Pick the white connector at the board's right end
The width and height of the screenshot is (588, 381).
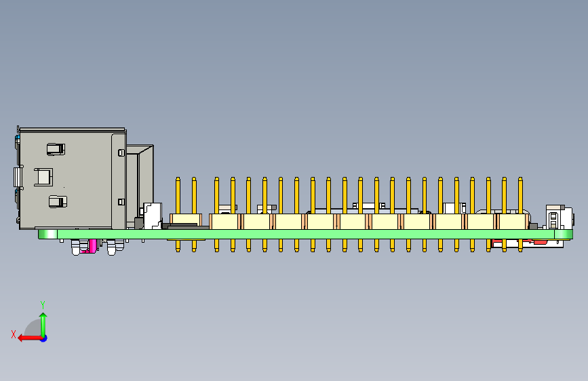click(x=559, y=217)
